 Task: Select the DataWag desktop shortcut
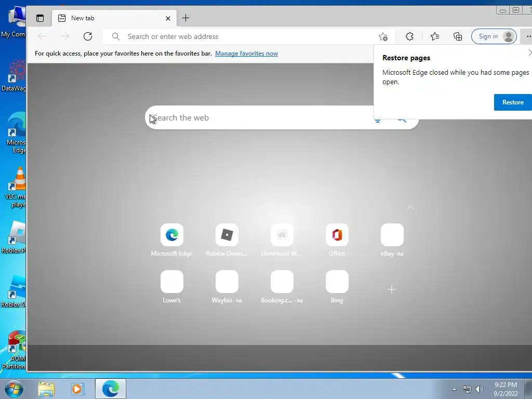point(14,75)
